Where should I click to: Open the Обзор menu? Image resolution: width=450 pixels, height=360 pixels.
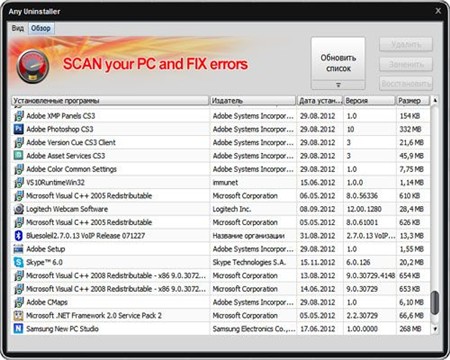click(41, 28)
